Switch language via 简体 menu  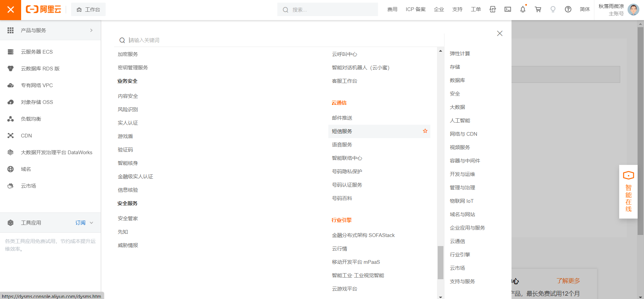(x=585, y=9)
